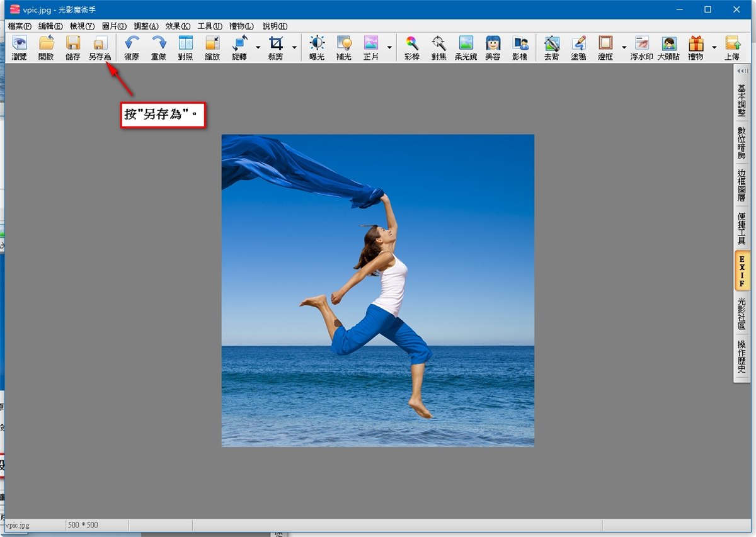Open the 檔案 file menu
This screenshot has height=537, width=756.
coord(20,26)
